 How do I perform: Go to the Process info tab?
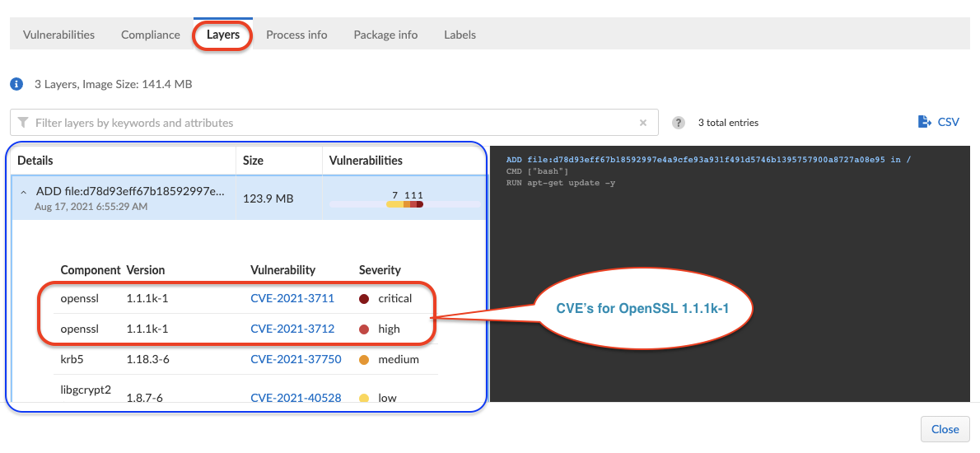[x=296, y=35]
